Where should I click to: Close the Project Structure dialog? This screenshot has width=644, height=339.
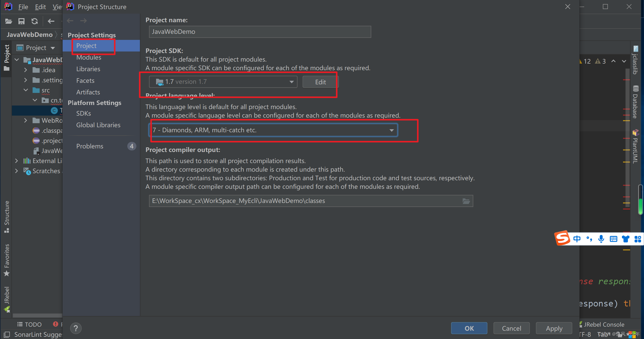567,7
